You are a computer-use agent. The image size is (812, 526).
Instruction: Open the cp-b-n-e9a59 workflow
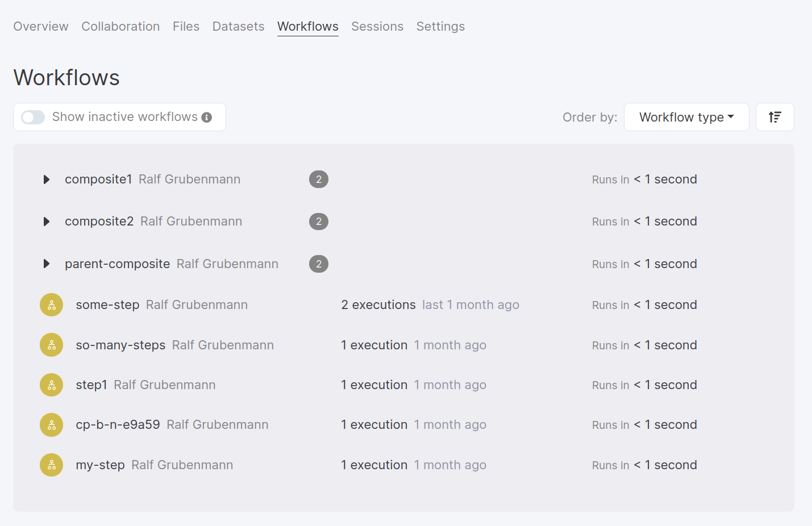118,425
